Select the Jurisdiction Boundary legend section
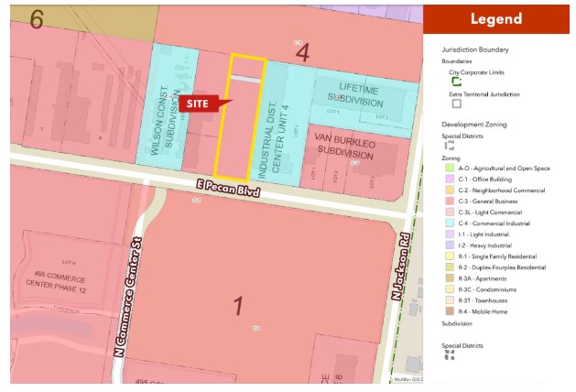Viewport: 576px width, 392px height. tap(474, 49)
